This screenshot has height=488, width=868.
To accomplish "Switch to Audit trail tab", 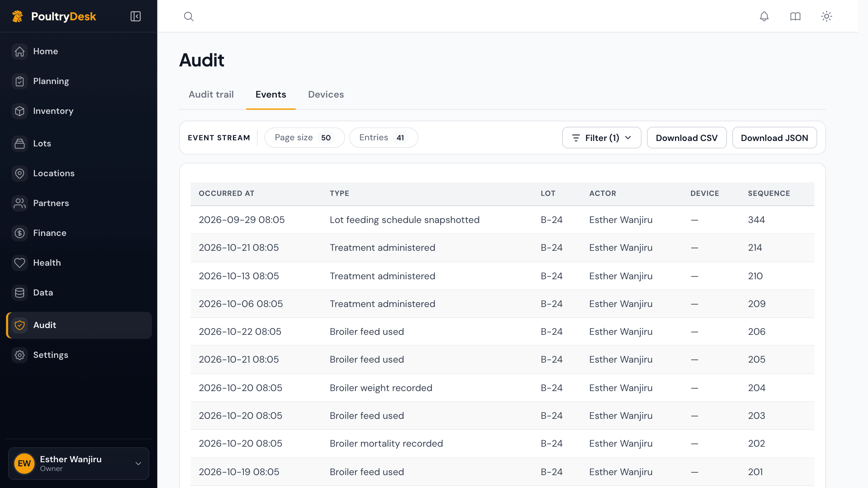I will tap(211, 95).
